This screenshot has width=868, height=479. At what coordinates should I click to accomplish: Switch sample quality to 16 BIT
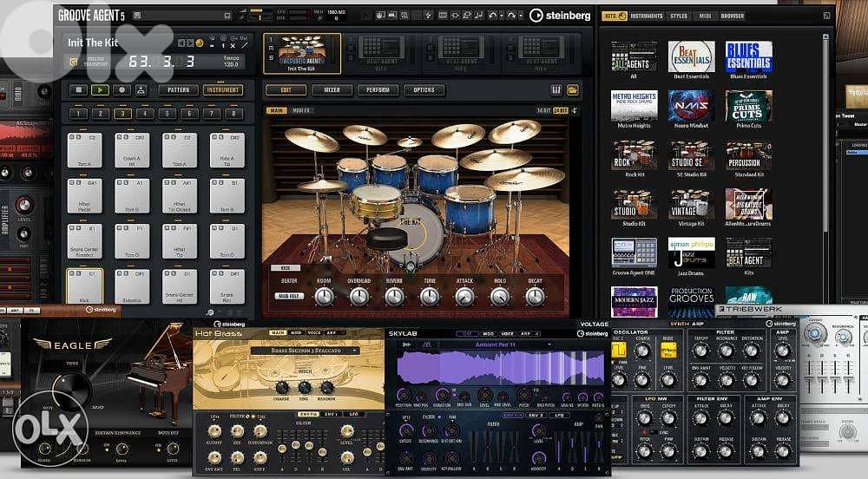543,110
